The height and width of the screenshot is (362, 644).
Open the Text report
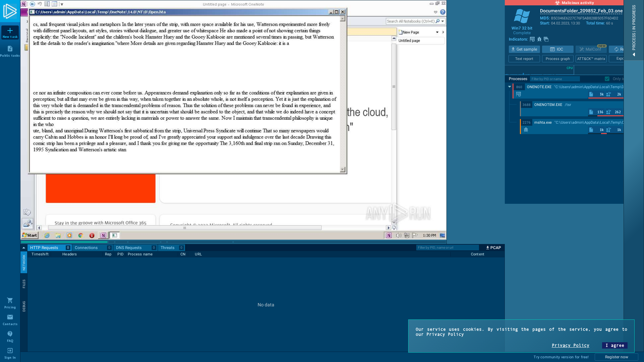[524, 59]
